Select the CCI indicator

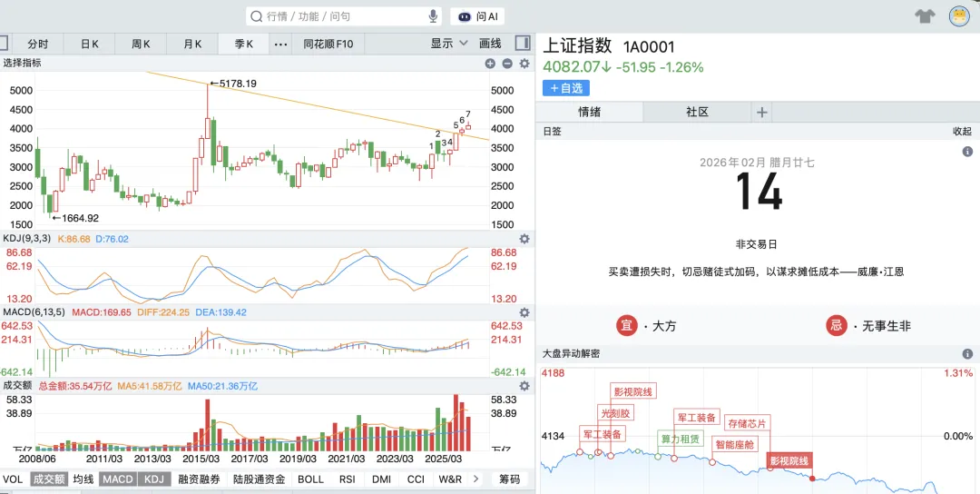coord(416,479)
